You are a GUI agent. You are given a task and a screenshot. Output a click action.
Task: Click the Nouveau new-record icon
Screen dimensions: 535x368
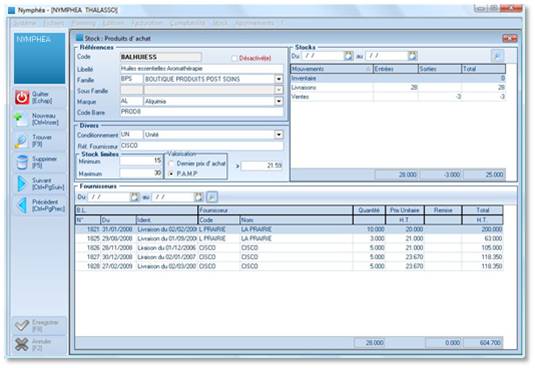(x=21, y=119)
